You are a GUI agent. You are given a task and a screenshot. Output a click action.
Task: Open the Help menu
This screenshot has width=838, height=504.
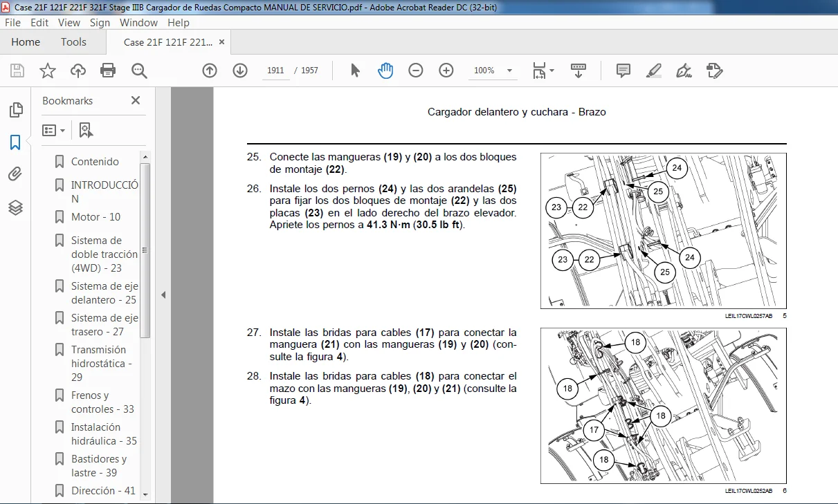pos(179,22)
